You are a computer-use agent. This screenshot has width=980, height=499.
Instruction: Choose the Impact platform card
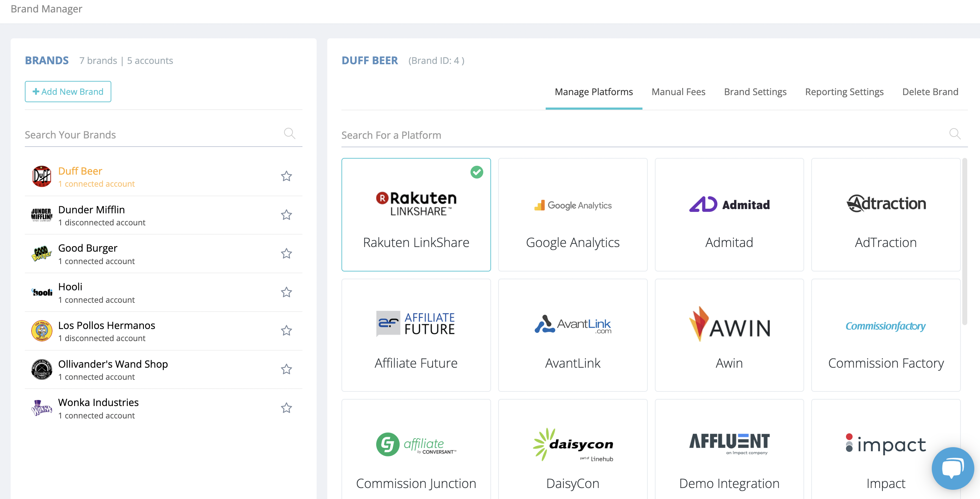(886, 449)
